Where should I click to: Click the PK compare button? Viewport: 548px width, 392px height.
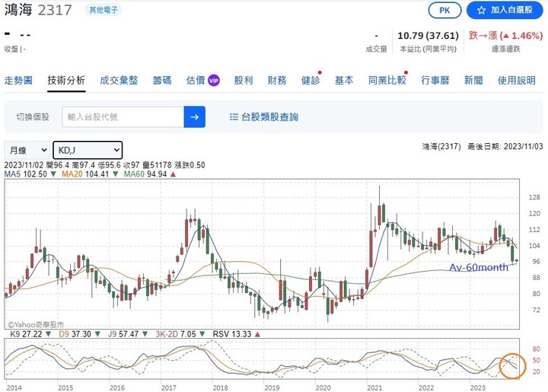tap(444, 10)
